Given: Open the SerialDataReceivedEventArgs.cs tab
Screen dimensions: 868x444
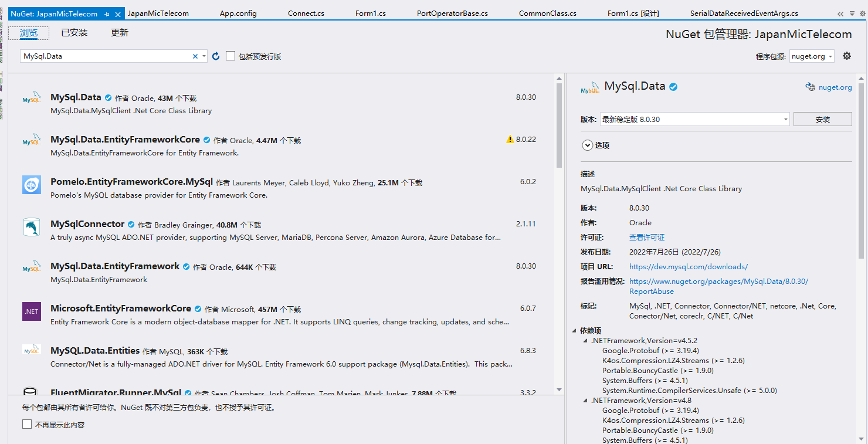Looking at the screenshot, I should (744, 13).
